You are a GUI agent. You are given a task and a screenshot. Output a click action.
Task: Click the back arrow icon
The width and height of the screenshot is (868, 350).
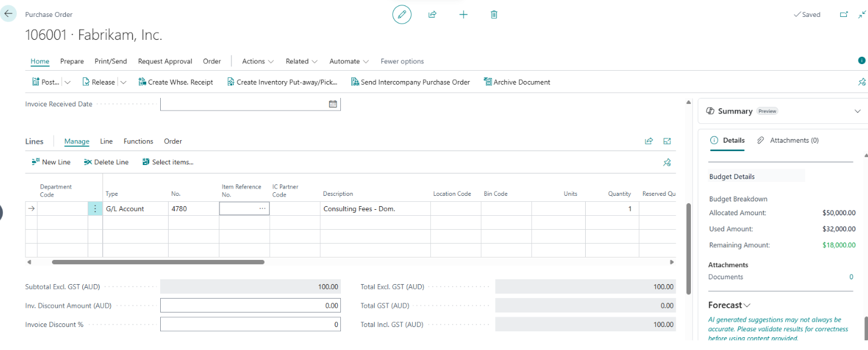pos(8,13)
